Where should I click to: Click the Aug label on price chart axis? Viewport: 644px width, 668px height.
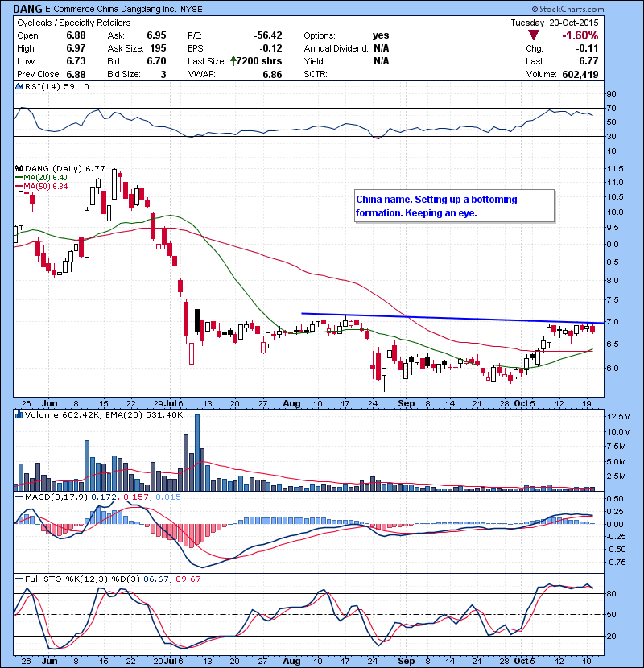click(291, 403)
